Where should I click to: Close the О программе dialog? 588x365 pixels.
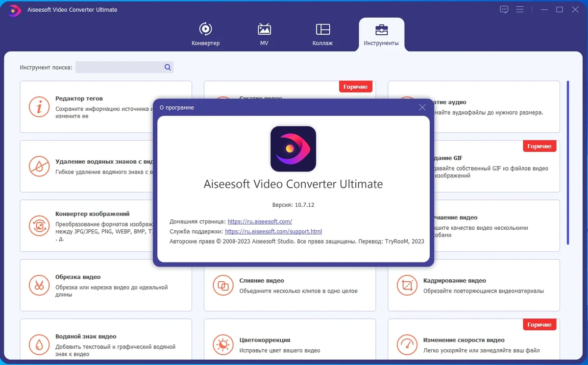click(x=422, y=107)
